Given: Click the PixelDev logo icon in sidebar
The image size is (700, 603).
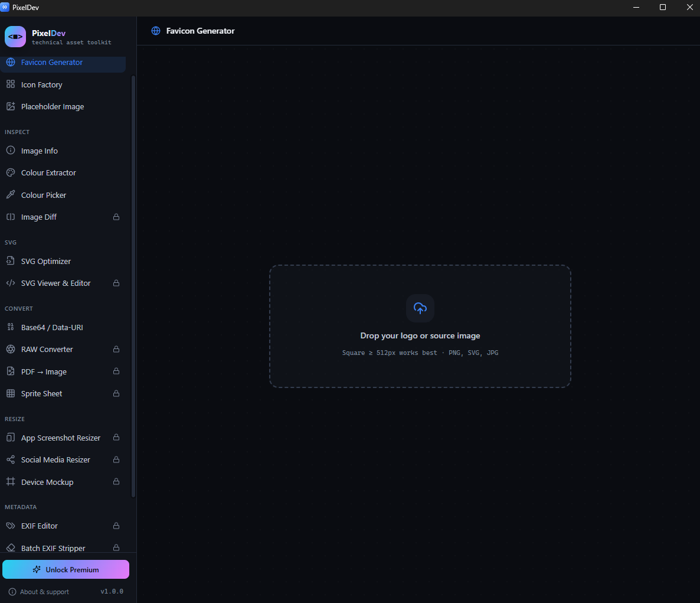Looking at the screenshot, I should [x=15, y=37].
